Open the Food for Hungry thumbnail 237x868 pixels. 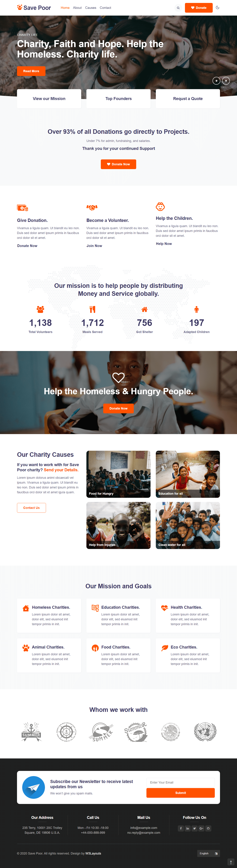[118, 474]
